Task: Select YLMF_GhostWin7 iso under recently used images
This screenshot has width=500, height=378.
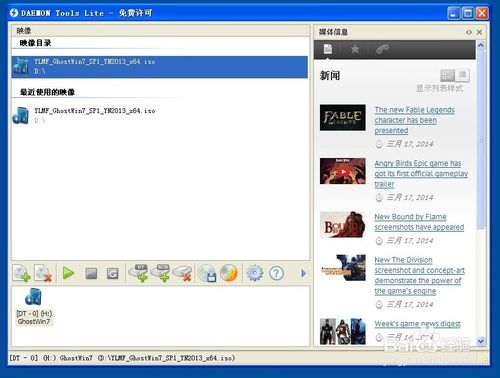Action: [x=160, y=115]
